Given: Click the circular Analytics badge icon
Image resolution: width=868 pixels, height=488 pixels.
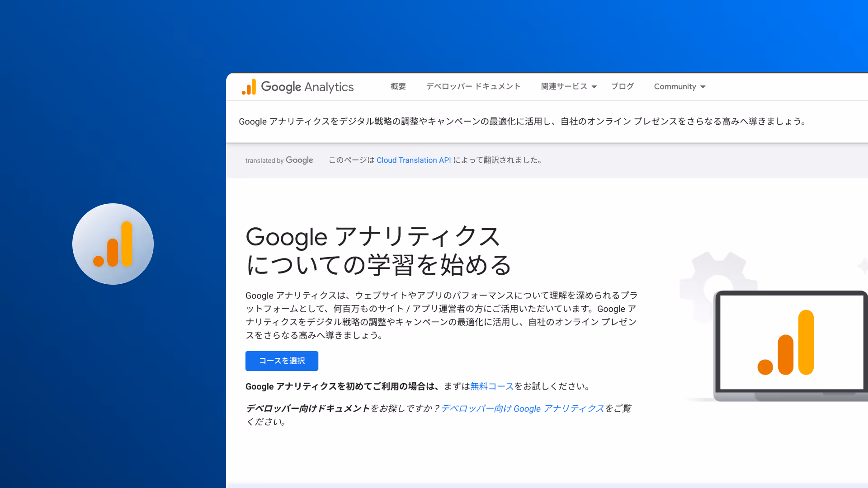Looking at the screenshot, I should click(x=113, y=244).
